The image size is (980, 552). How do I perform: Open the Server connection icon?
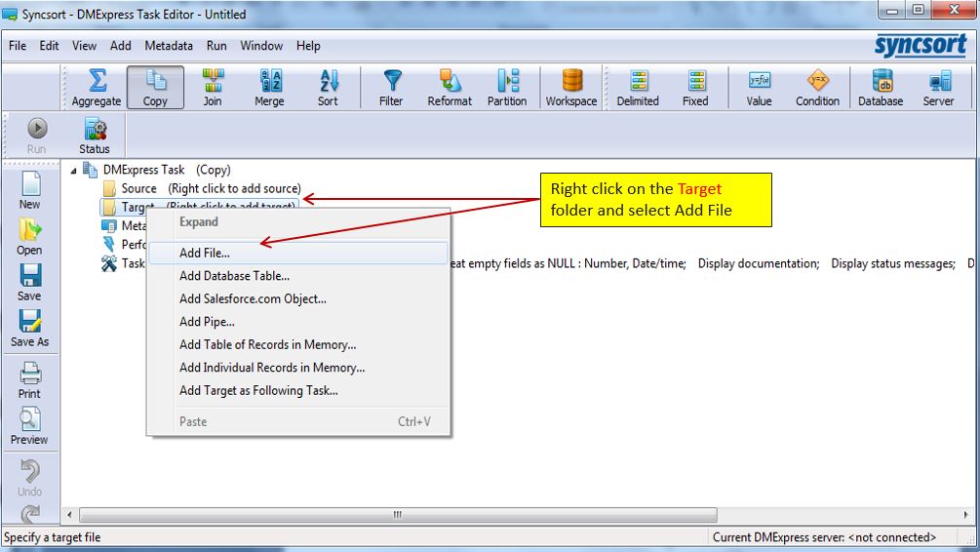click(x=939, y=88)
